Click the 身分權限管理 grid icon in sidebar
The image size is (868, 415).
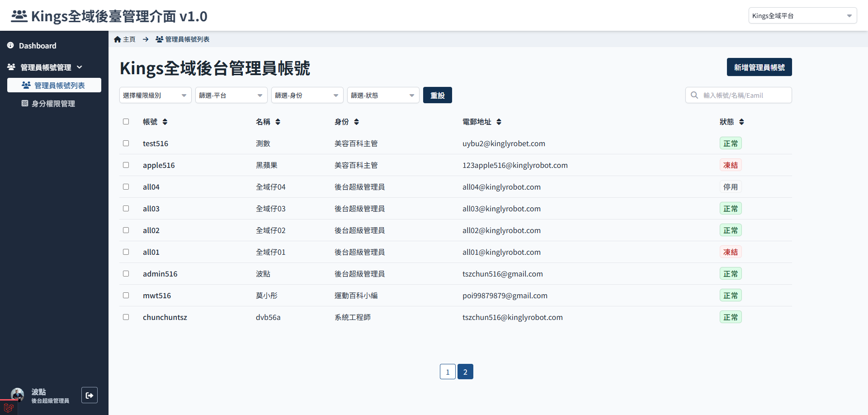[25, 103]
